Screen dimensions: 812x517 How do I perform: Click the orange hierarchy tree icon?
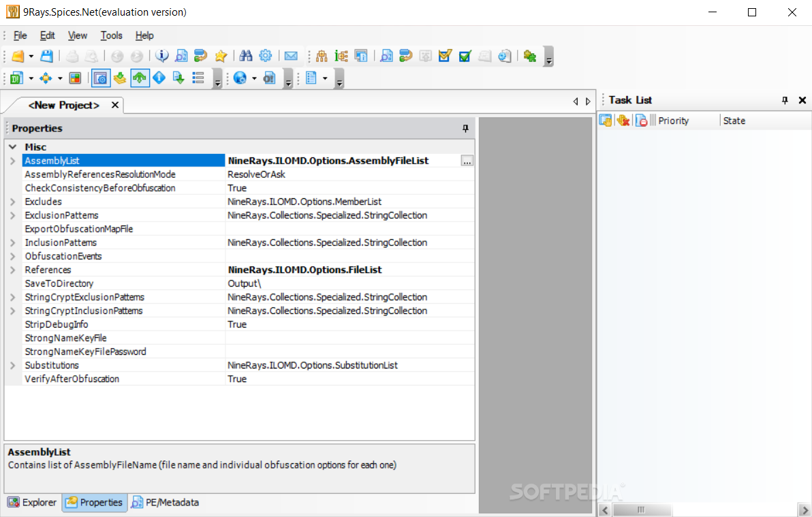point(322,56)
